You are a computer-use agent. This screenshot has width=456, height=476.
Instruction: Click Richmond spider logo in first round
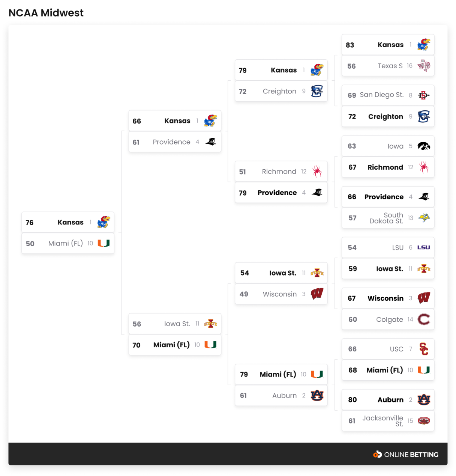(424, 167)
